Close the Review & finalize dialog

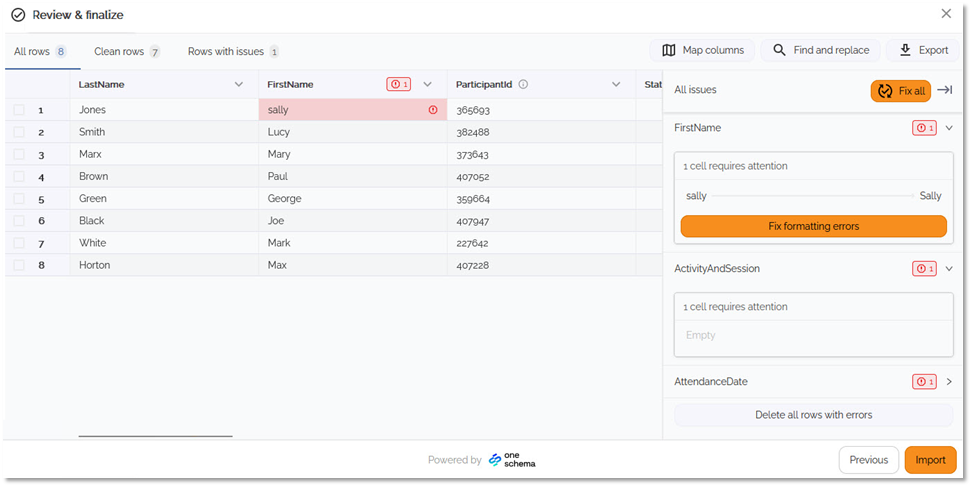(x=946, y=14)
